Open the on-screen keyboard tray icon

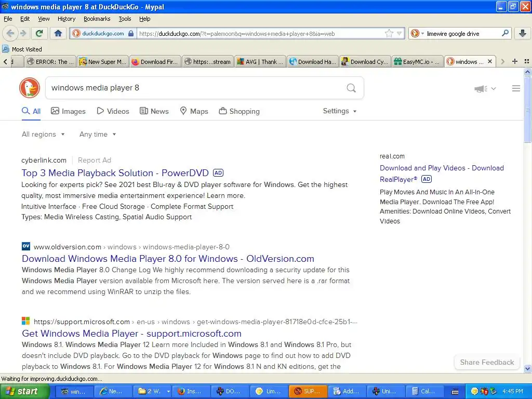pyautogui.click(x=455, y=392)
